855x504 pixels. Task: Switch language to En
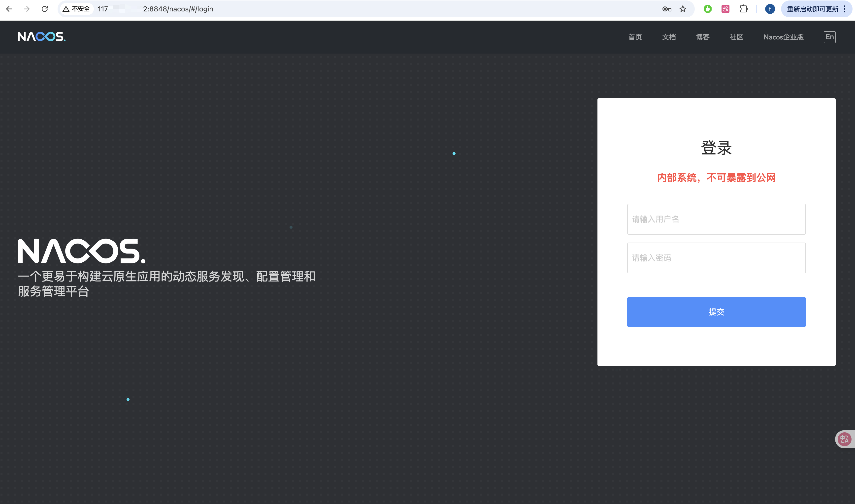829,37
